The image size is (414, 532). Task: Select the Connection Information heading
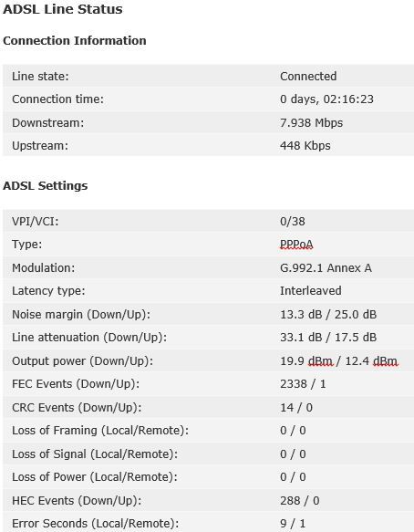point(75,40)
